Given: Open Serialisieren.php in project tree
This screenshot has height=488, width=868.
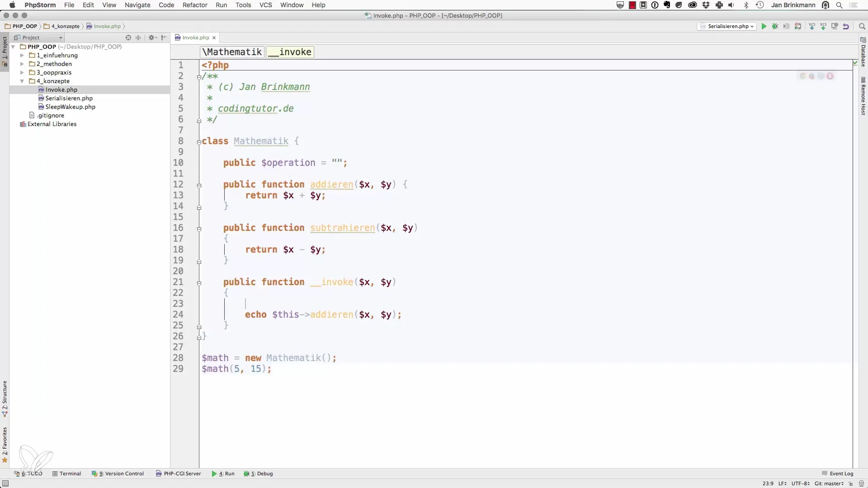Looking at the screenshot, I should [69, 98].
